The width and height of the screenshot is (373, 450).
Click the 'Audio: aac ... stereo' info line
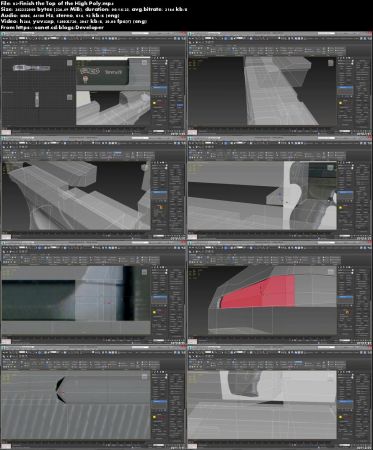60,15
